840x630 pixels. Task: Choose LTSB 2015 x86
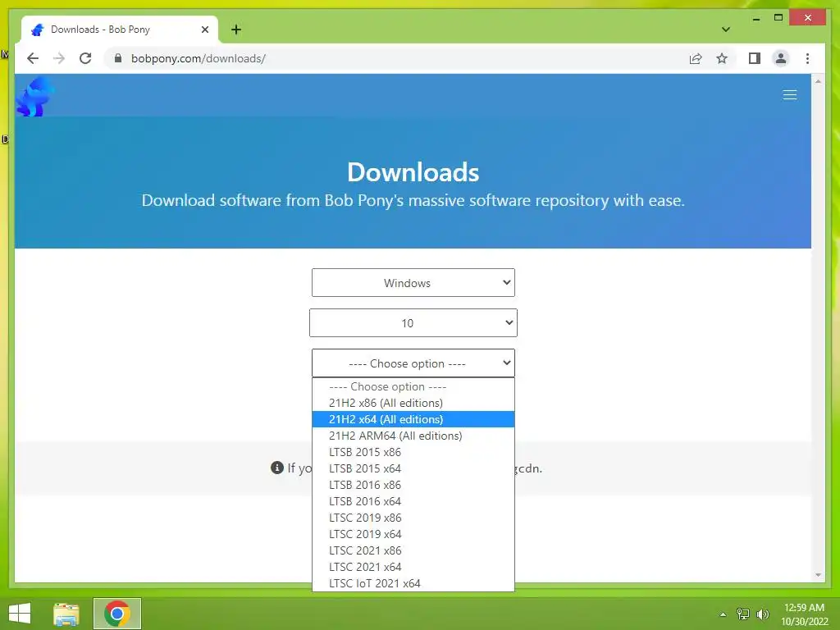coord(413,452)
